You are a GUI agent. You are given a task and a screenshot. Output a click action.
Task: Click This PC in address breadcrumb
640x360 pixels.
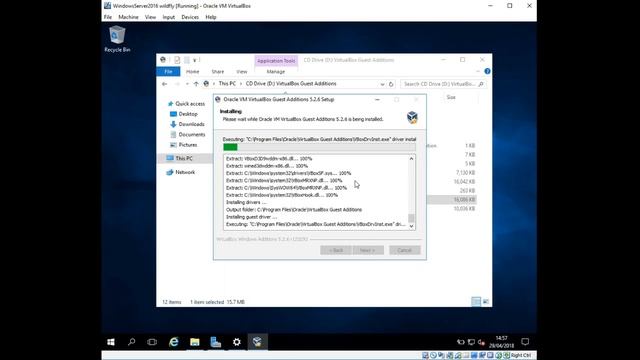227,84
